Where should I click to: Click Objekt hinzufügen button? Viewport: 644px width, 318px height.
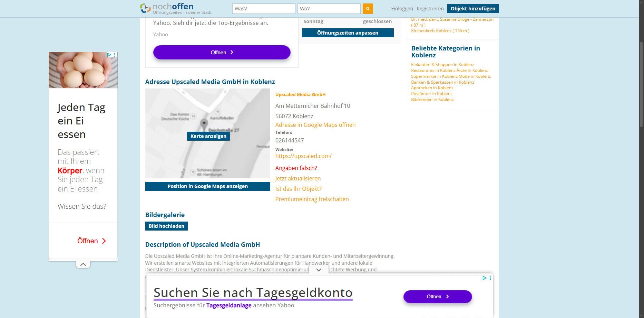[473, 9]
